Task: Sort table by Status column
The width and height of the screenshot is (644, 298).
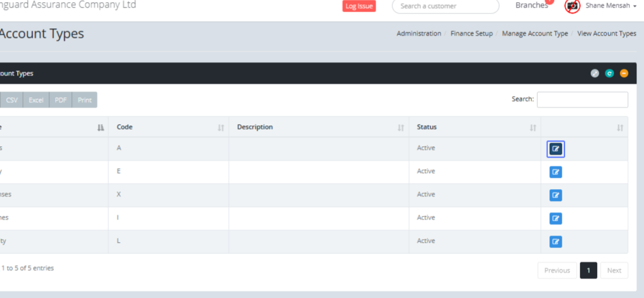Action: (475, 127)
